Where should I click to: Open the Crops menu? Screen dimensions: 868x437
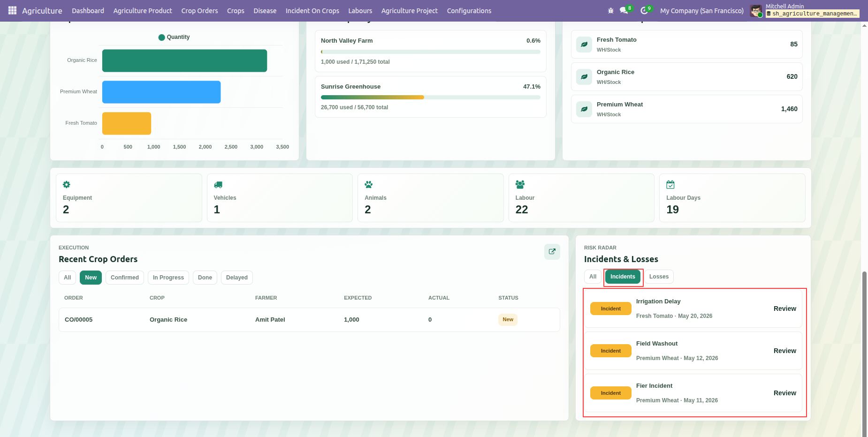coord(236,10)
